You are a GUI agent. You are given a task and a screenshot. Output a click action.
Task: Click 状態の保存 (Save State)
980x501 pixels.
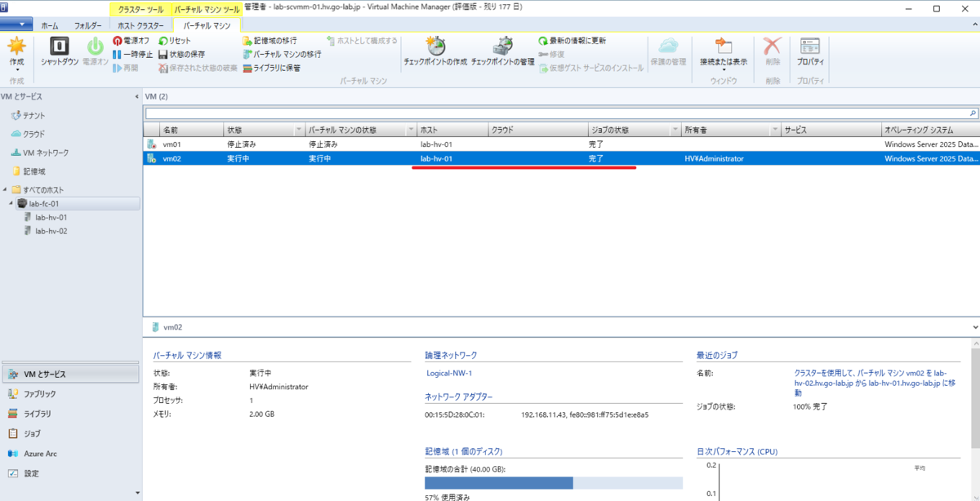181,54
